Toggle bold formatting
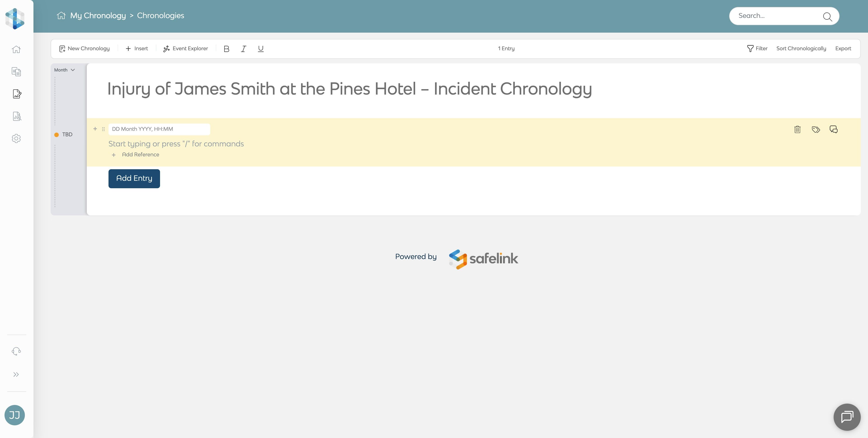 (x=226, y=49)
